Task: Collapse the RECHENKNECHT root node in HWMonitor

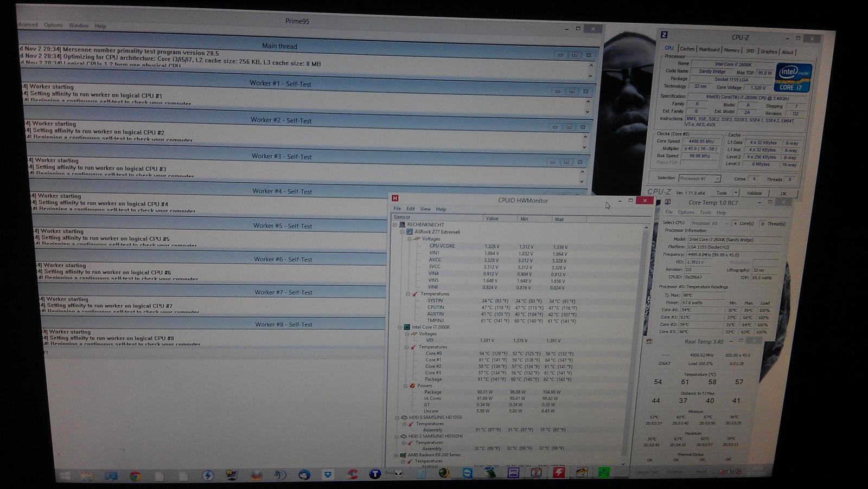Action: (x=395, y=224)
